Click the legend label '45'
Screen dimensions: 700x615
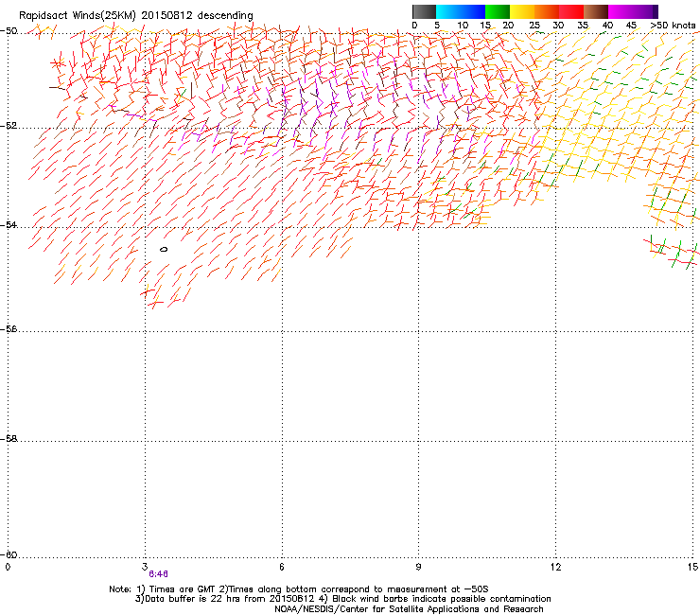click(631, 26)
